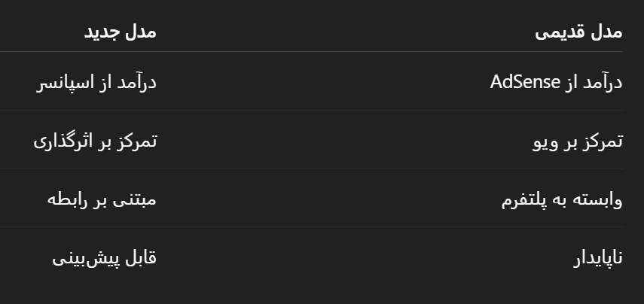Click the 'مدل جدید' column header

[119, 32]
